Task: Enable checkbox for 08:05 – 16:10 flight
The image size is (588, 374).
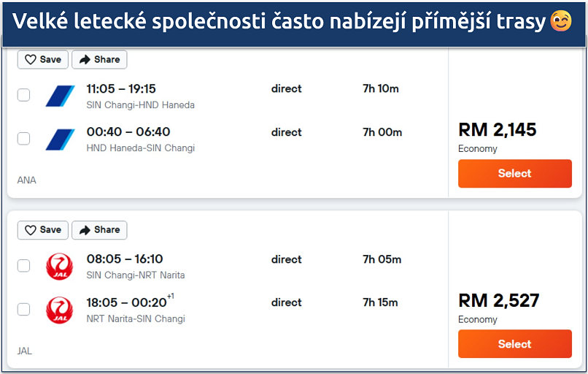Action: pos(24,266)
